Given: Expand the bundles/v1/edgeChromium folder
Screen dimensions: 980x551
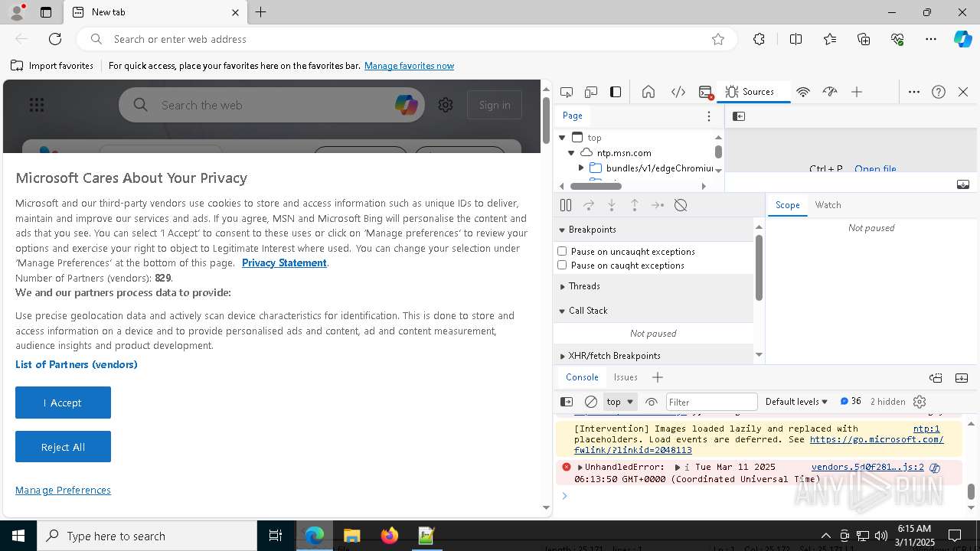Looking at the screenshot, I should click(x=581, y=168).
